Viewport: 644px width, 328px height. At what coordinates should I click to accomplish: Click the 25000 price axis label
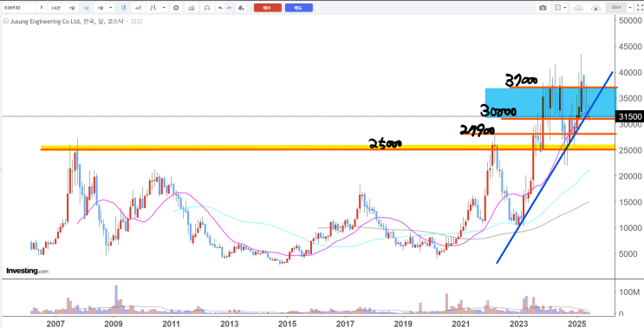coord(630,150)
